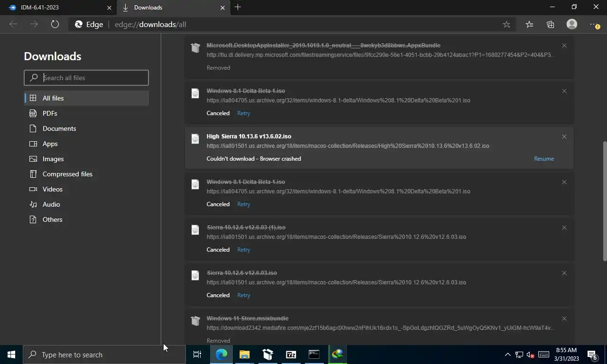Switch to the IDM-6.41-2023 tab
This screenshot has height=364, width=607.
tap(59, 8)
